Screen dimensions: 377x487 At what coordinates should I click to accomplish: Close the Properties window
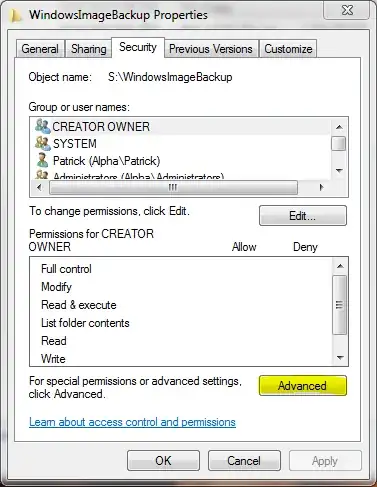[x=347, y=11]
